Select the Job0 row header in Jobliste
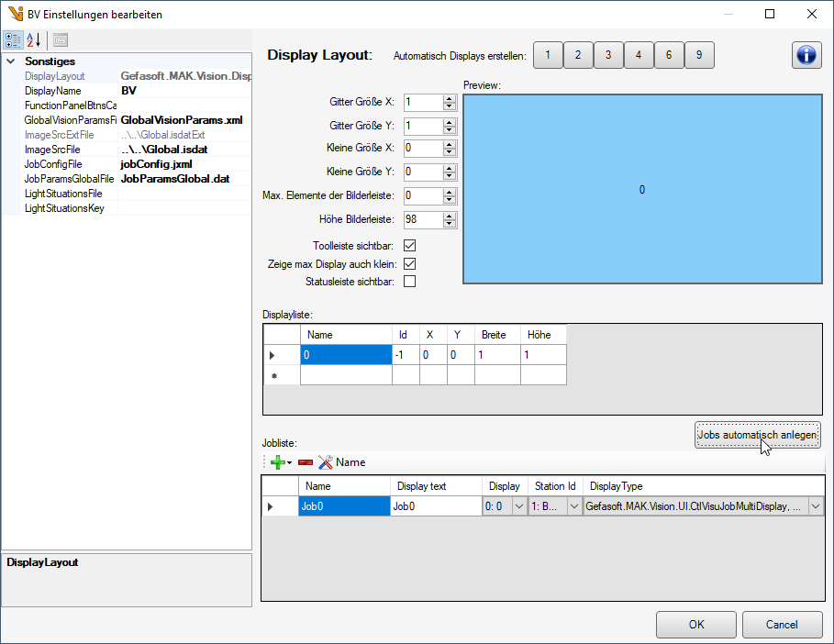834x644 pixels. pyautogui.click(x=280, y=506)
